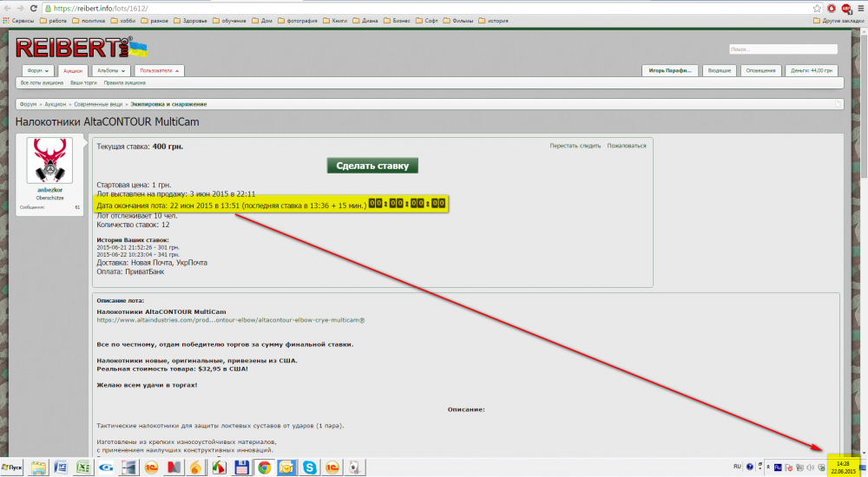868x477 pixels.
Task: Switch to Chrome in the taskbar
Action: pyautogui.click(x=262, y=468)
